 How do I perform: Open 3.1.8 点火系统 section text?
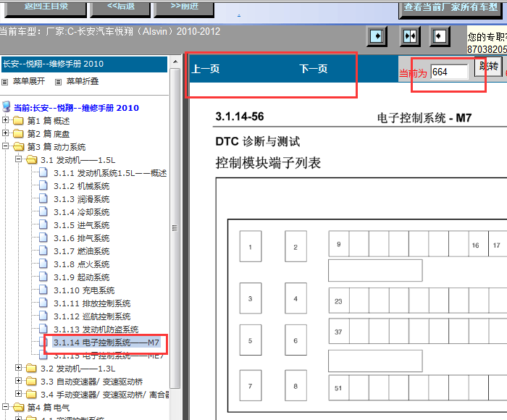click(x=81, y=264)
